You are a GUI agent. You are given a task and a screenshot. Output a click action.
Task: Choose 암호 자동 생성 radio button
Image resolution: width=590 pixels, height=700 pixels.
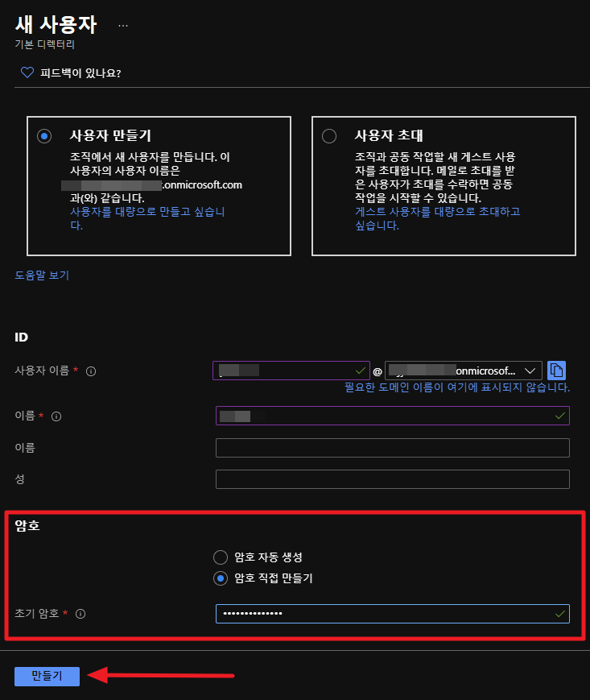[221, 557]
